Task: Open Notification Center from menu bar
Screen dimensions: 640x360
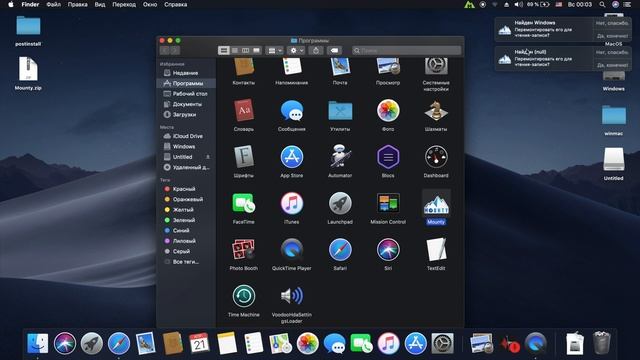Action: pyautogui.click(x=627, y=4)
